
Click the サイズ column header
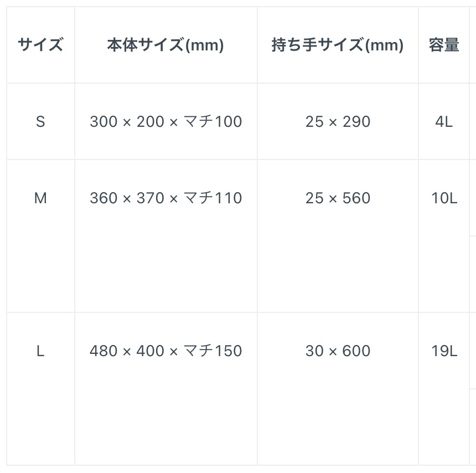tap(40, 45)
